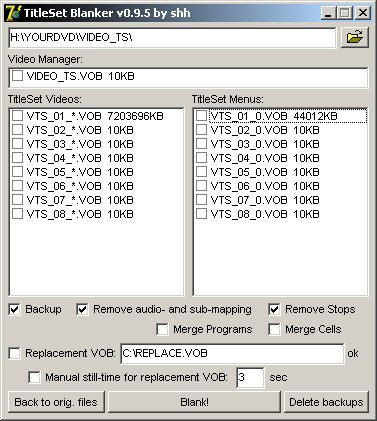This screenshot has height=421, width=377.
Task: Check the VIDEO_TS.VOB video manager box
Action: click(x=17, y=76)
